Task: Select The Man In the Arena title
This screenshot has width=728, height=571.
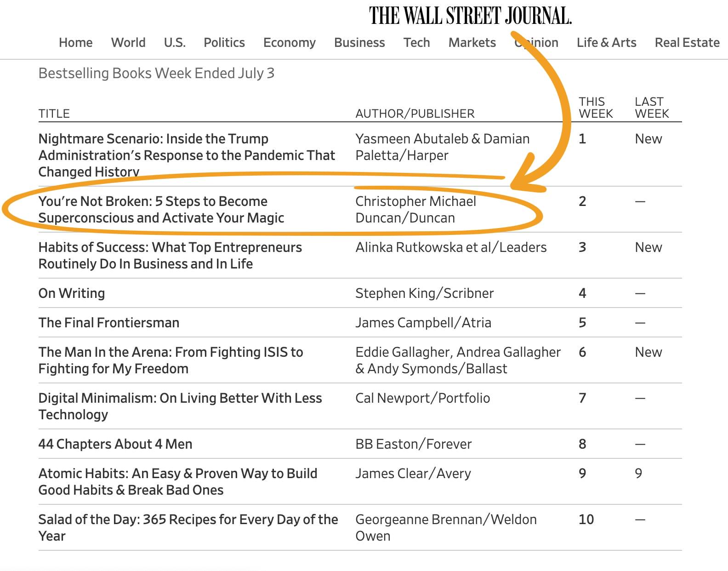Action: coord(171,360)
